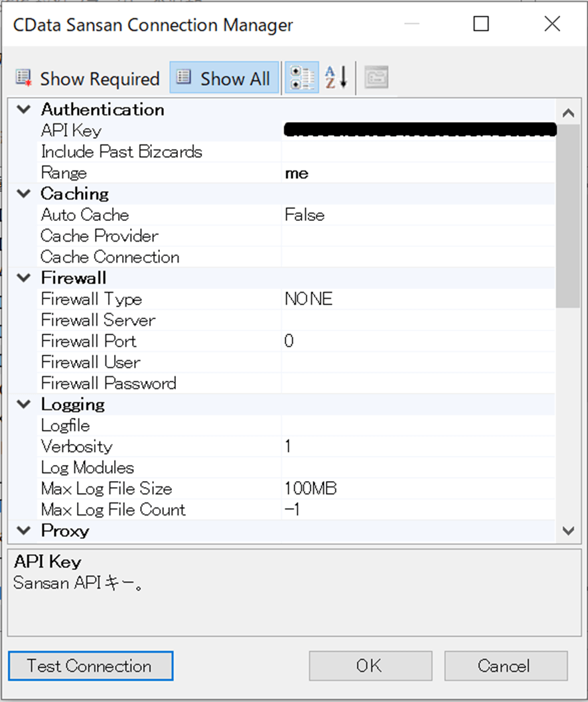Collapse the Authentication section
Image resolution: width=588 pixels, height=702 pixels.
click(24, 109)
